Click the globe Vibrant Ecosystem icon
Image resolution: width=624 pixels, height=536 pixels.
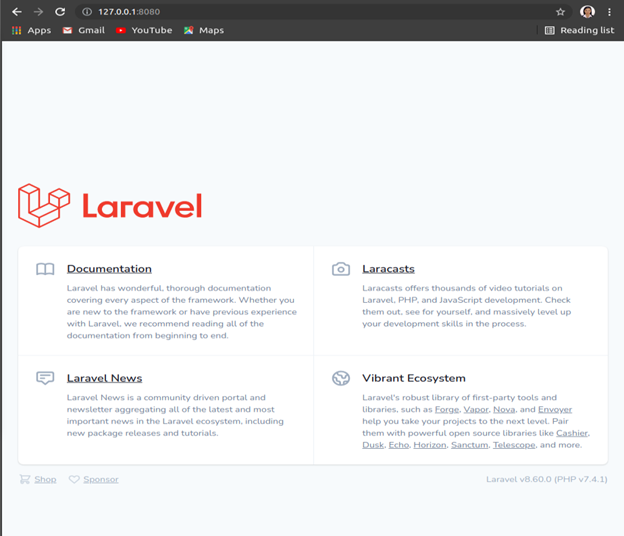click(x=341, y=378)
